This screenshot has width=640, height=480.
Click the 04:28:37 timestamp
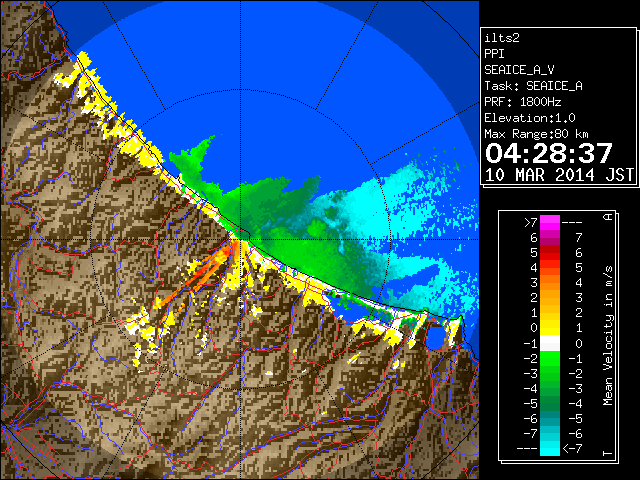(x=549, y=153)
